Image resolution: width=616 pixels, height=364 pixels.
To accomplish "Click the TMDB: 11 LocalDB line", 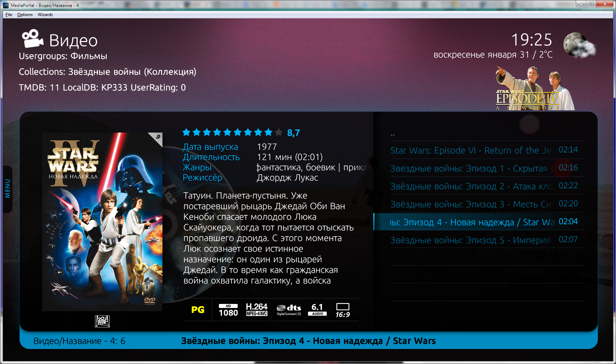I will pos(102,88).
